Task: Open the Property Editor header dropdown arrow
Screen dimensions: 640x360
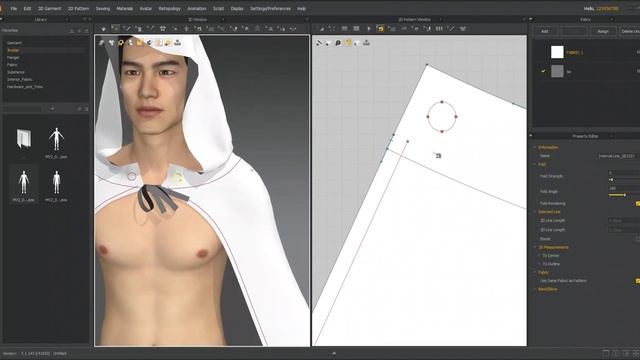Action: [x=611, y=136]
